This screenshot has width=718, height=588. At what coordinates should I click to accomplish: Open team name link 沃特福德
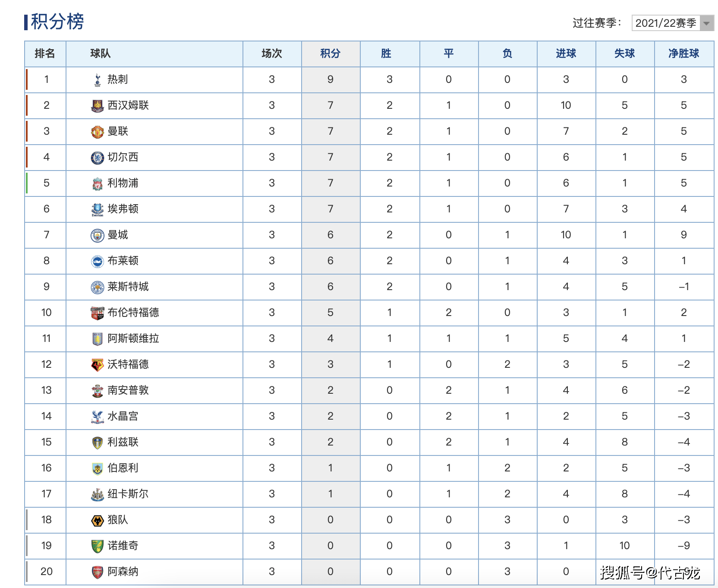tap(128, 364)
